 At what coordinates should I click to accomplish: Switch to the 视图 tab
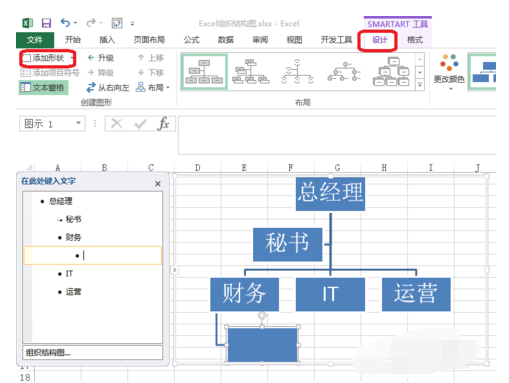294,40
